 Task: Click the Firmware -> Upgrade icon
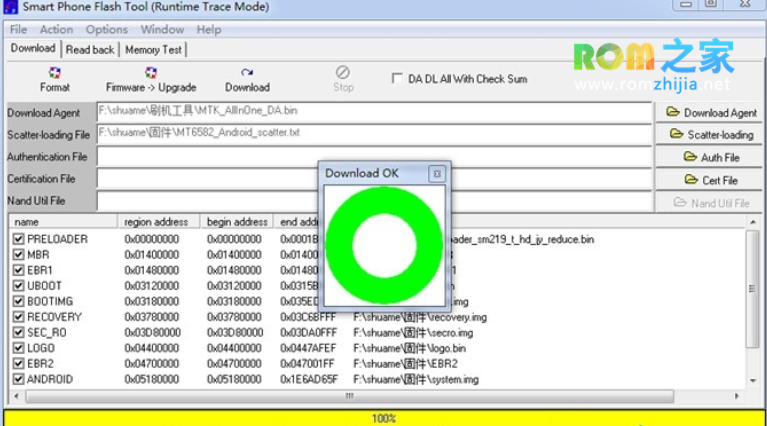pos(151,79)
